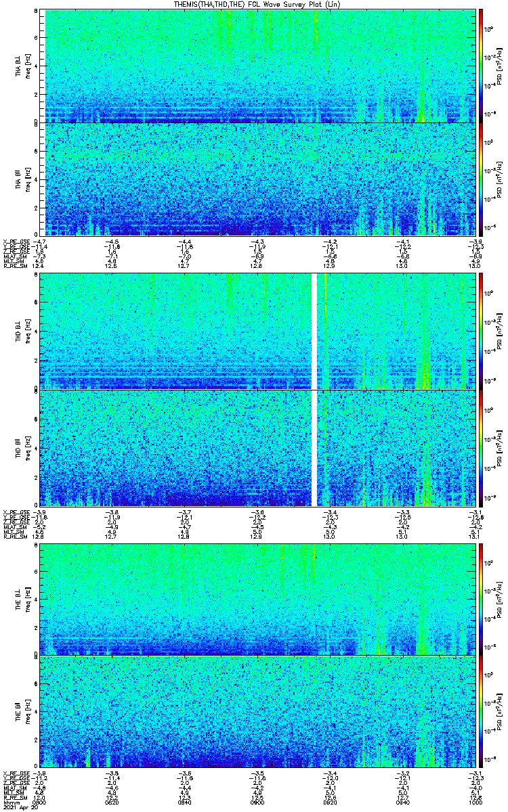This screenshot has height=812, width=508.
Task: Click the THA B-parallel PSD color bar
Action: pos(482,179)
